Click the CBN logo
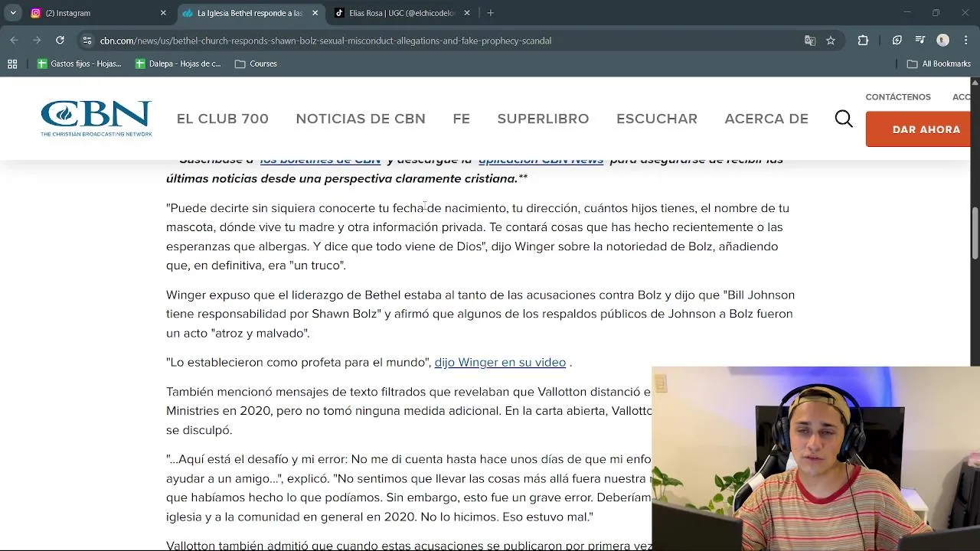This screenshot has width=980, height=551. tap(96, 119)
